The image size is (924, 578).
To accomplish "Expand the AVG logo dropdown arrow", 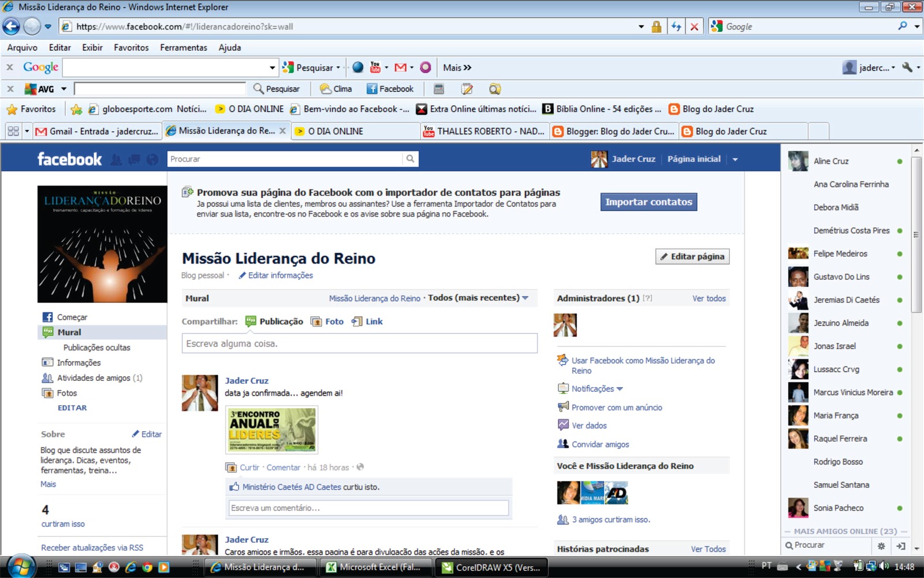I will pyautogui.click(x=64, y=89).
